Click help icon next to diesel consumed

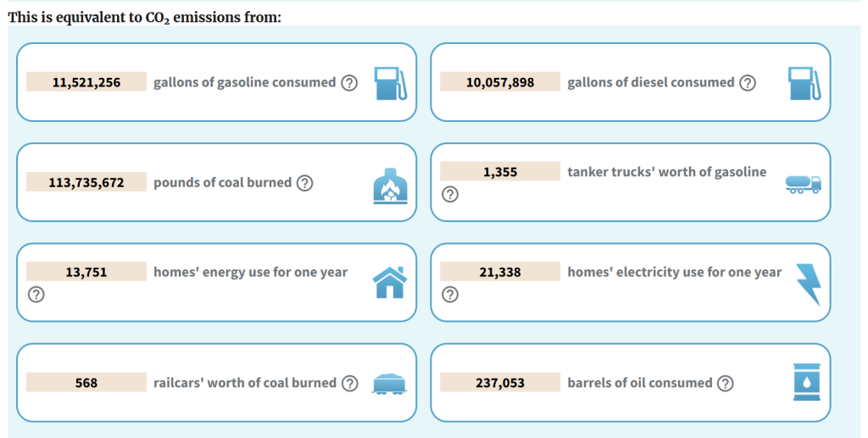[748, 83]
